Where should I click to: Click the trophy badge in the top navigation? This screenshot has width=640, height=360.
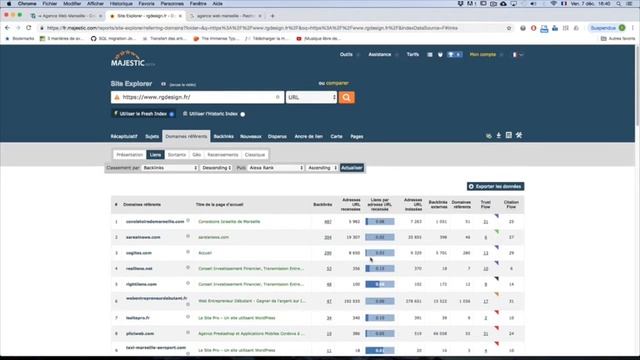click(454, 54)
